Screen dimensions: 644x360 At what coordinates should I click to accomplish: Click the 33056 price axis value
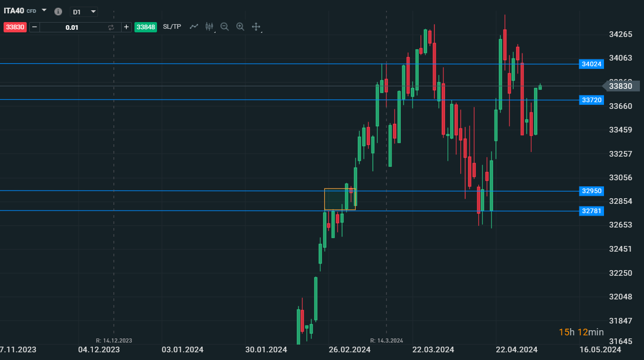click(620, 178)
